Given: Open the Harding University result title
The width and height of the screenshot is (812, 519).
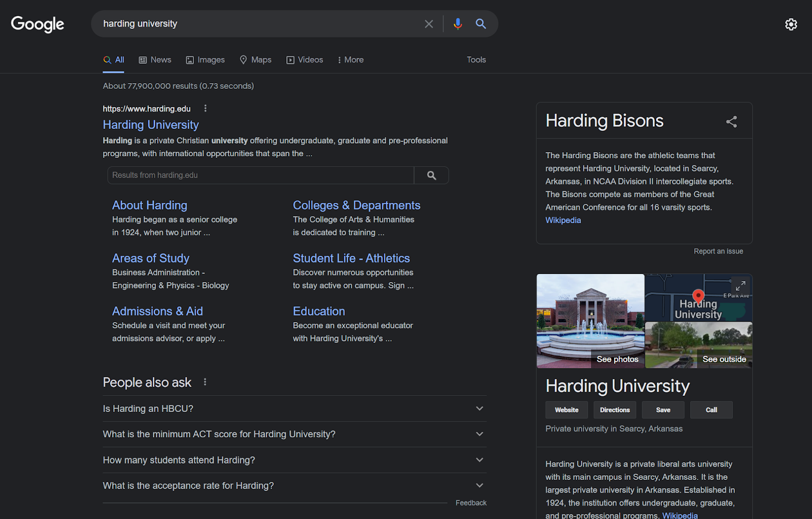Looking at the screenshot, I should tap(151, 125).
